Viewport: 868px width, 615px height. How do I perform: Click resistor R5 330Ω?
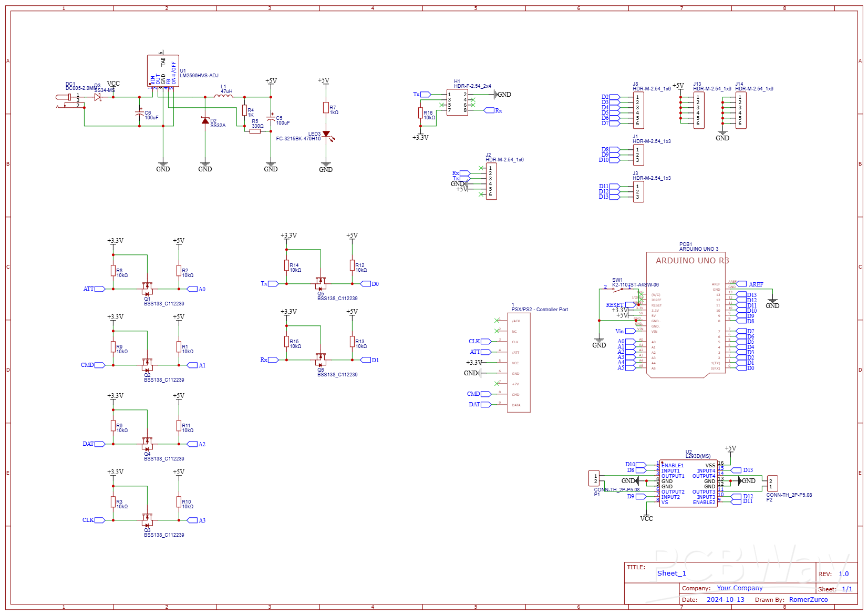pyautogui.click(x=255, y=131)
